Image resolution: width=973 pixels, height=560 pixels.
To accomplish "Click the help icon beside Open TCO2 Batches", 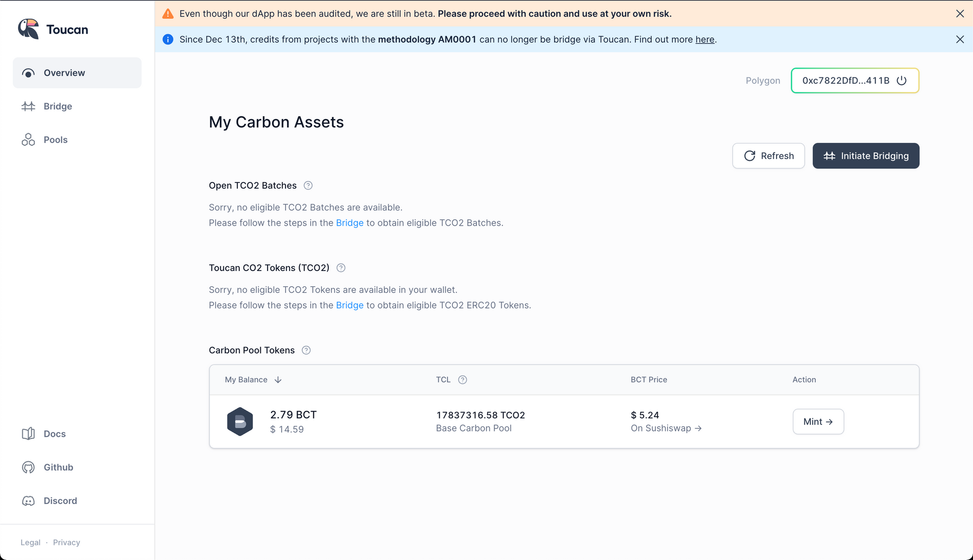I will 308,185.
